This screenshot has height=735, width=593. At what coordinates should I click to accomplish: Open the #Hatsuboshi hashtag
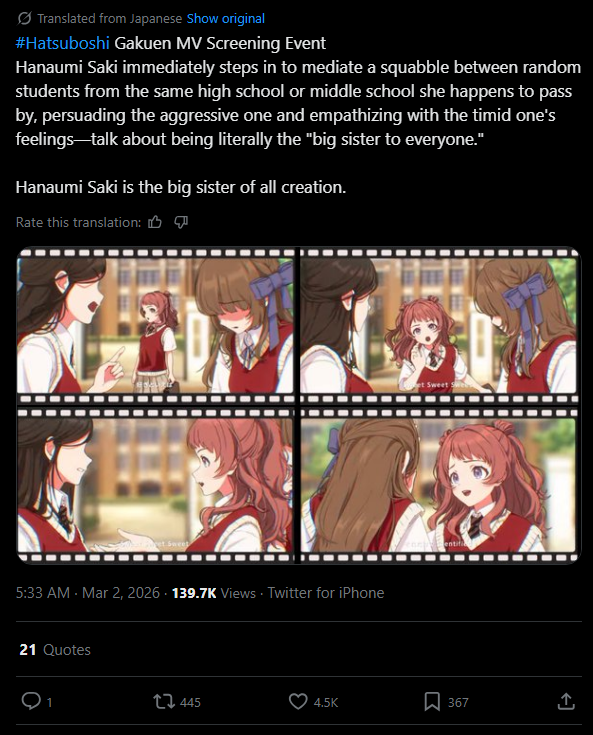coord(62,43)
